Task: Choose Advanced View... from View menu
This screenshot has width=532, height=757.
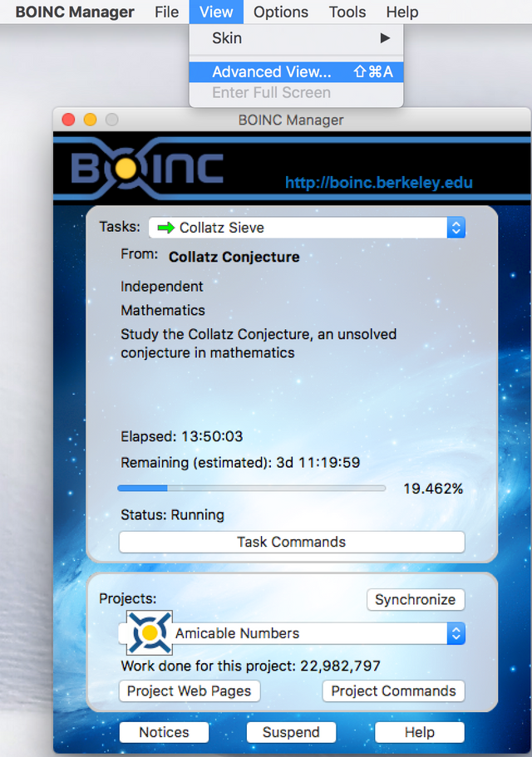Action: click(x=296, y=72)
